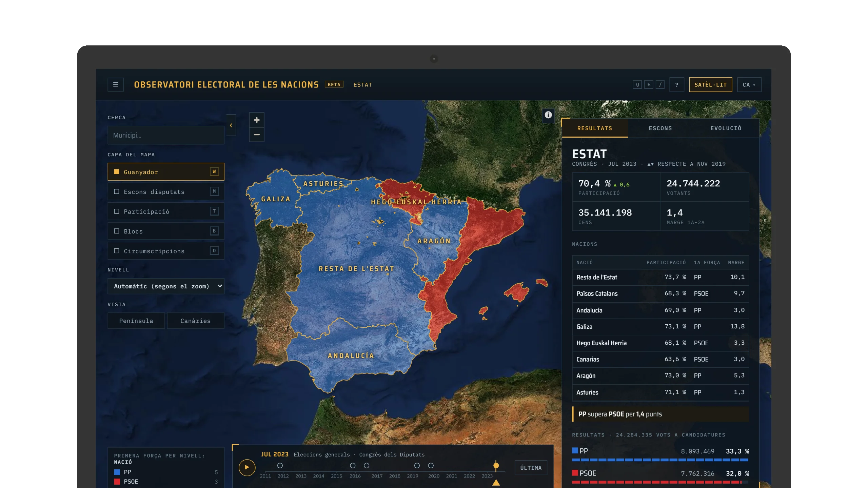Open the map info icon
868x488 pixels.
click(548, 115)
